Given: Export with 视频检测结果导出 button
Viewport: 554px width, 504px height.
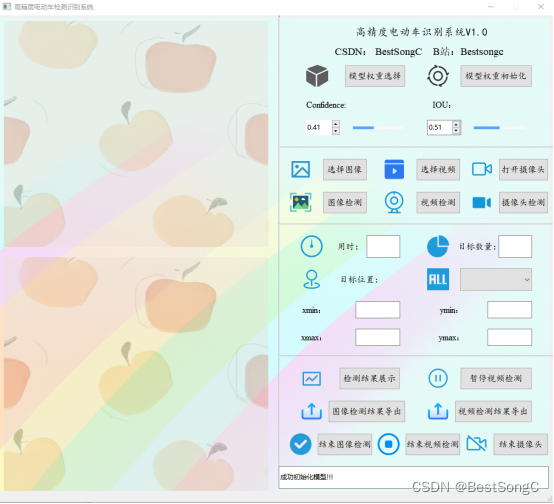Looking at the screenshot, I should [x=493, y=411].
